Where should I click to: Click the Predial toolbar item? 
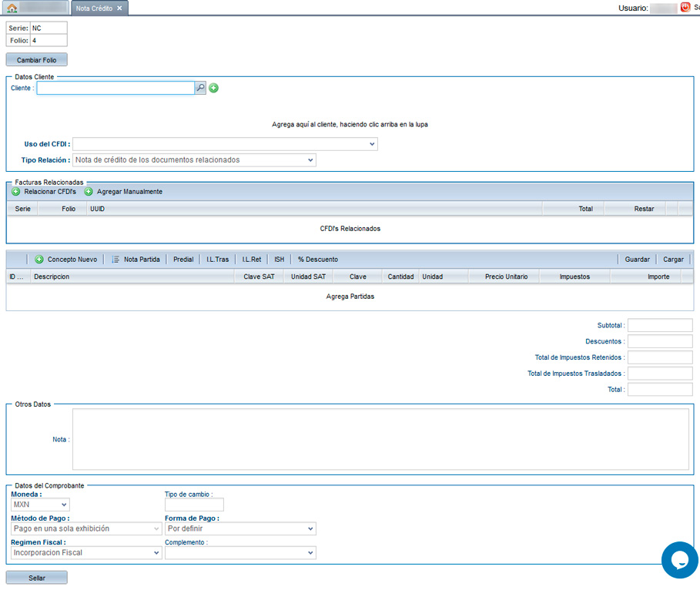(183, 260)
